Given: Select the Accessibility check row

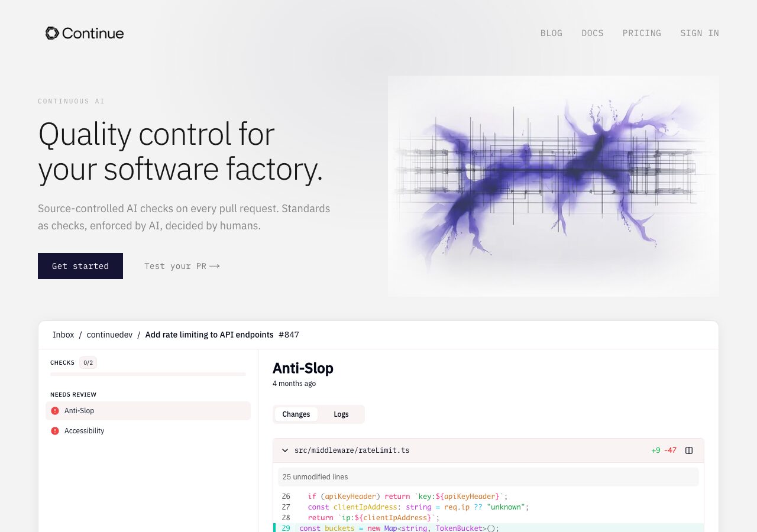Looking at the screenshot, I should point(148,431).
